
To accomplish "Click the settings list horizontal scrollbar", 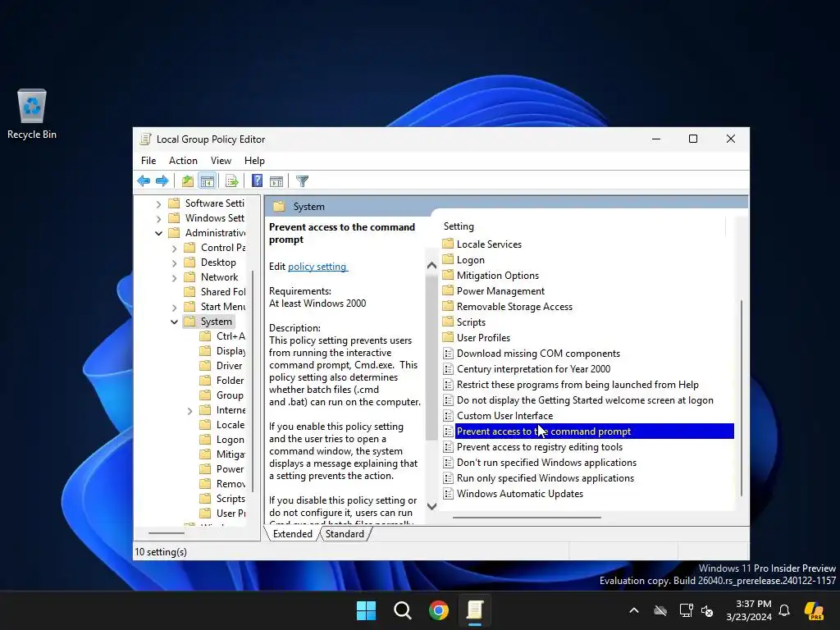I will coord(527,518).
